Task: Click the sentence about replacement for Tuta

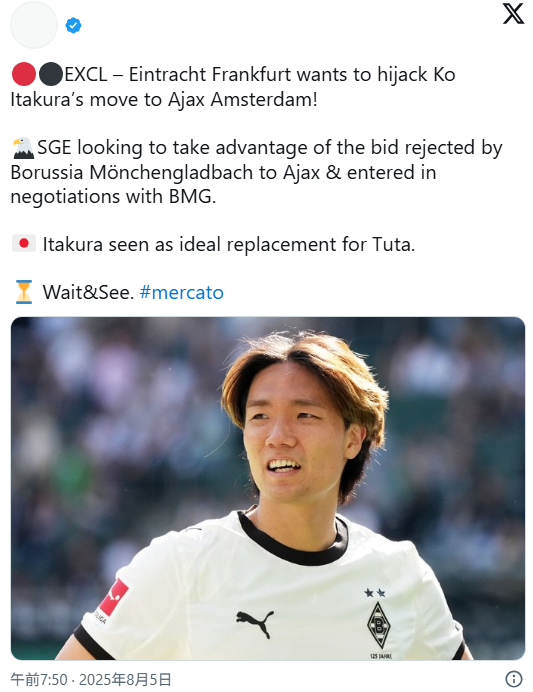Action: 229,244
